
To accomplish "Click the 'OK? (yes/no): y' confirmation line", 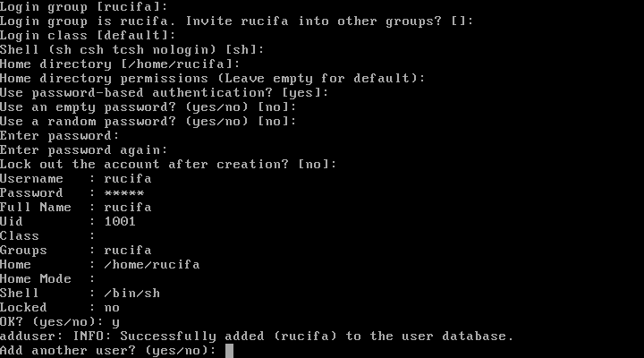I will click(60, 322).
